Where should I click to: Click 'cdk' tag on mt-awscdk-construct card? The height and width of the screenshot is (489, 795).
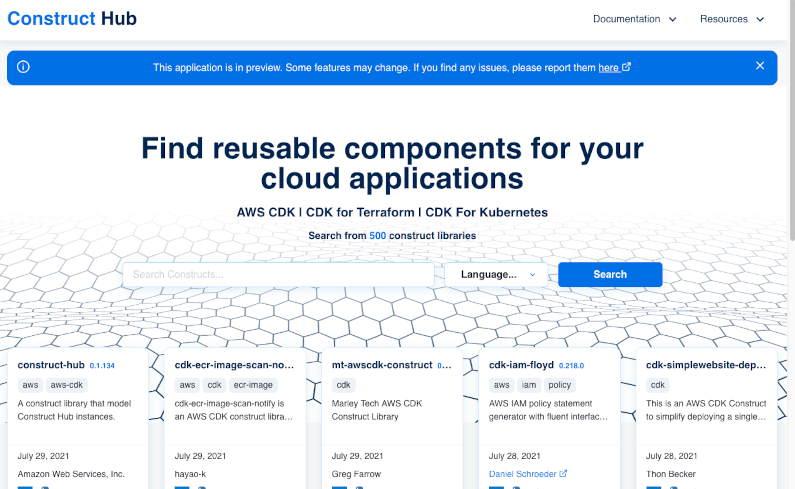[344, 385]
